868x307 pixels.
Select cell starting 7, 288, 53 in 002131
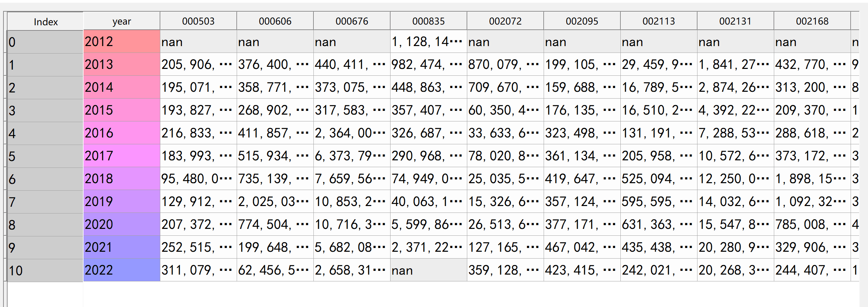click(736, 133)
